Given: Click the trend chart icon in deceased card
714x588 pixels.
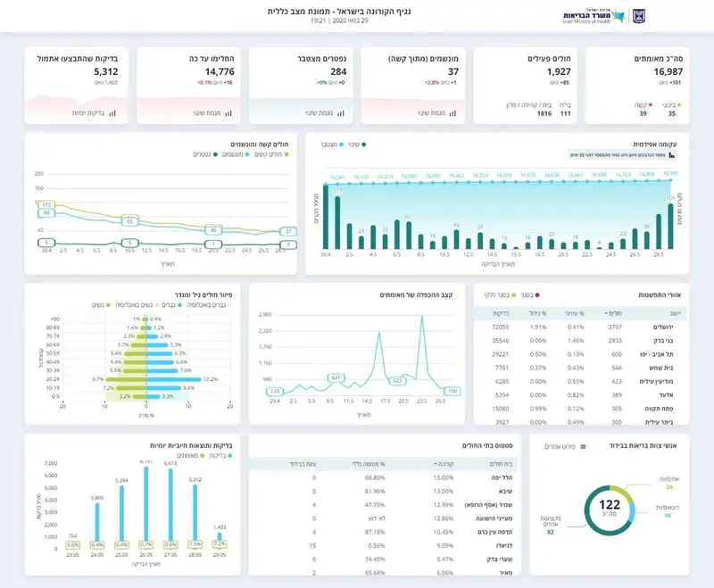Looking at the screenshot, I should point(341,113).
